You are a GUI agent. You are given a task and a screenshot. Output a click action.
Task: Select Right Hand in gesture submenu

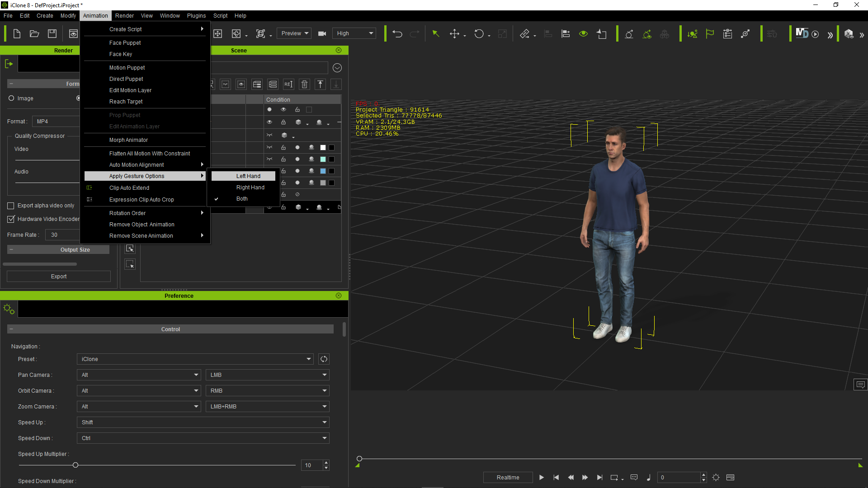coord(244,188)
